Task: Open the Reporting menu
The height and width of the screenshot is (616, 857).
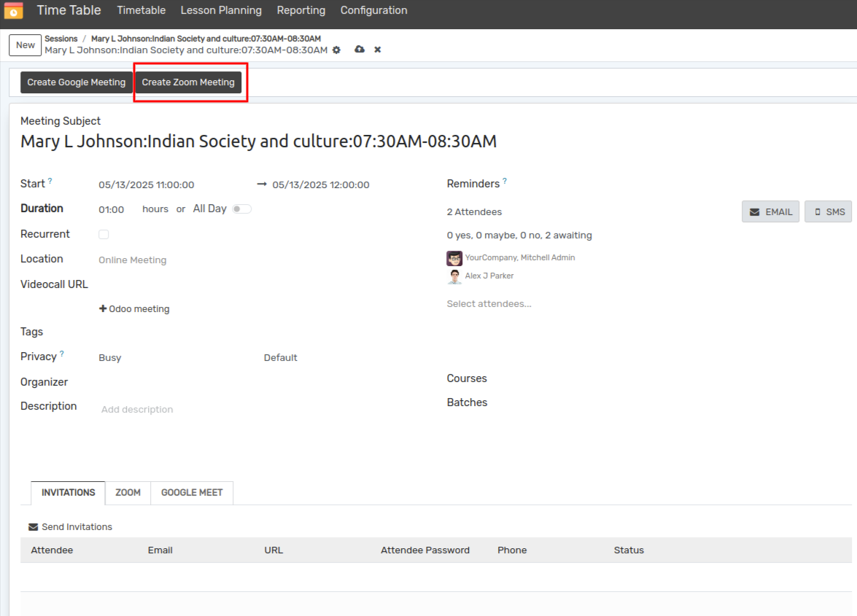Action: [300, 10]
